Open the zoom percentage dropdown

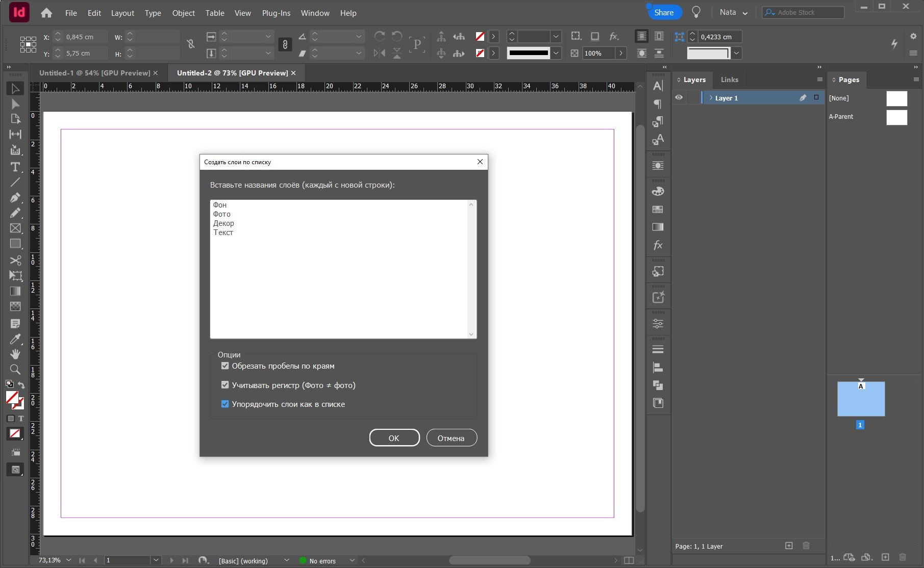point(69,560)
